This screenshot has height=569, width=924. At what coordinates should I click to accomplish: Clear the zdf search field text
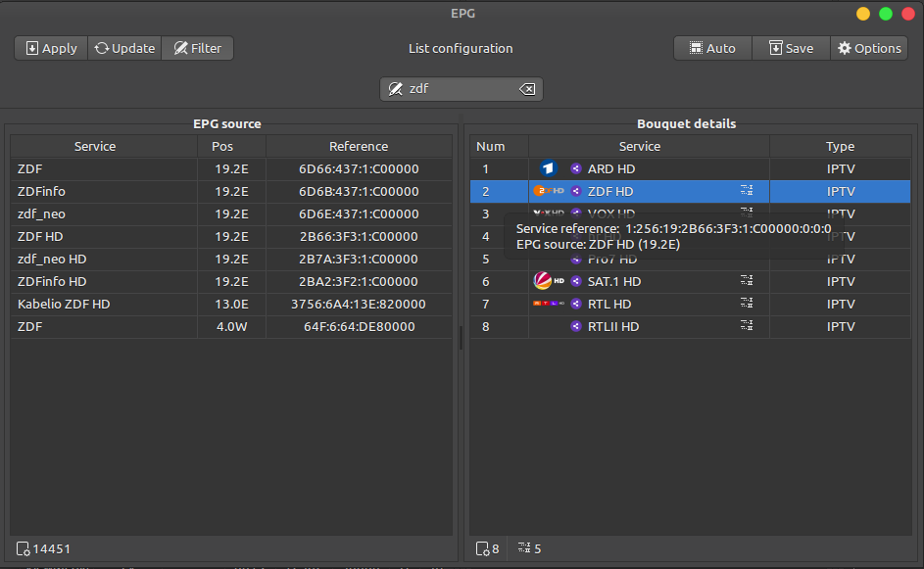[527, 89]
